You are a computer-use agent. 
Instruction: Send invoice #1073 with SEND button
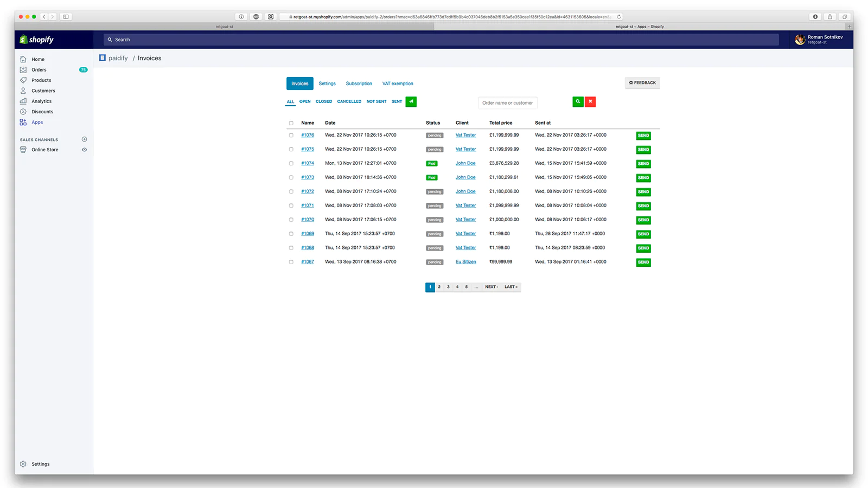(643, 178)
